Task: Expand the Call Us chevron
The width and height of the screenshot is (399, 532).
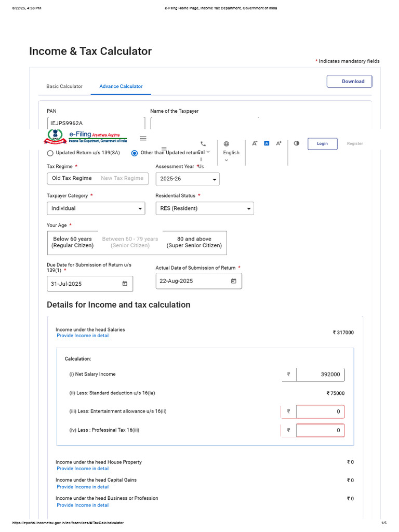Action: click(208, 152)
